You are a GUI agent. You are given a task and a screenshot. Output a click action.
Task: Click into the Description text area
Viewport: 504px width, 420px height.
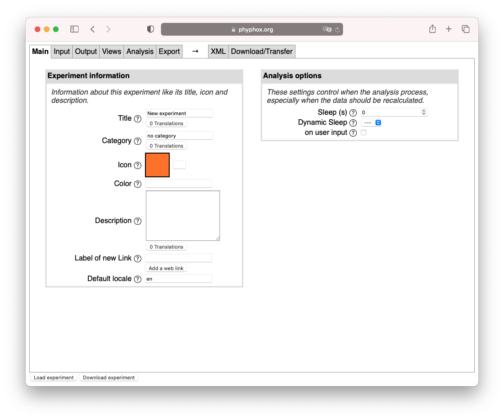(x=183, y=216)
